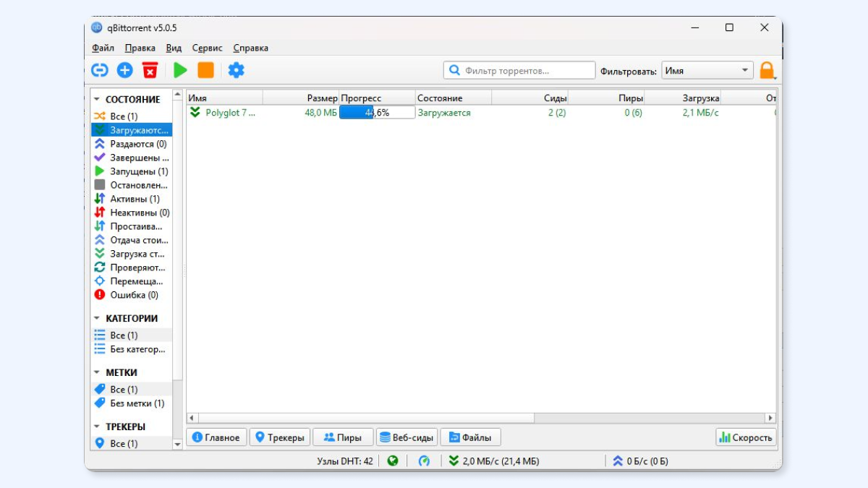Viewport: 868px width, 488px height.
Task: Open the Сервис menu
Action: tap(208, 48)
